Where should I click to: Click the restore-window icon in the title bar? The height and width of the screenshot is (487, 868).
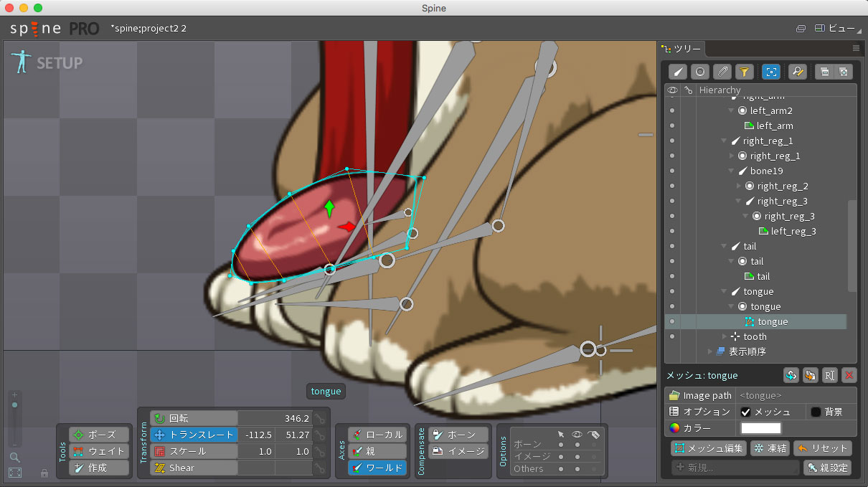click(x=801, y=29)
